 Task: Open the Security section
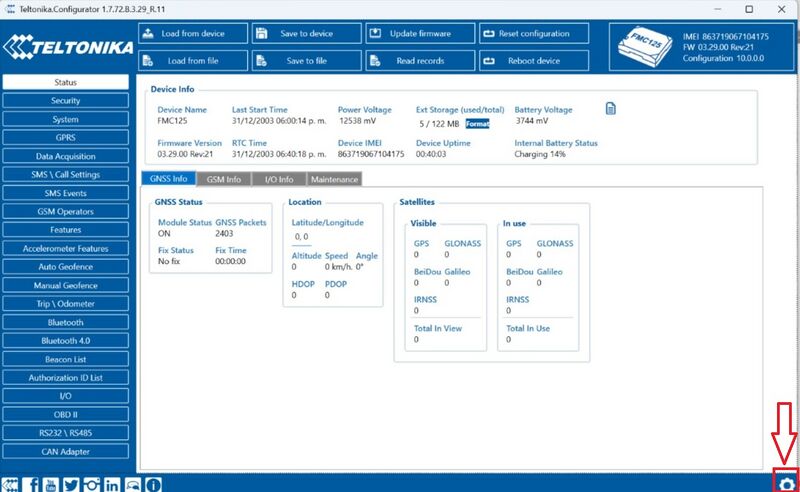pos(66,101)
